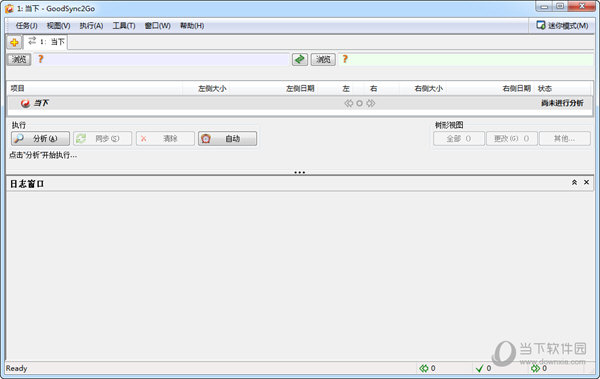Click the right 浏览 browse button
The width and height of the screenshot is (600, 379).
pyautogui.click(x=323, y=59)
